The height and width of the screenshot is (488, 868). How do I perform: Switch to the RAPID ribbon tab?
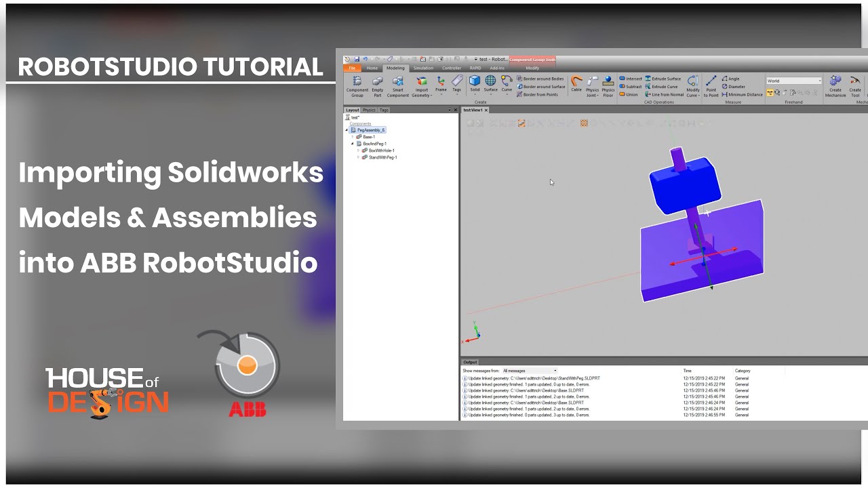tap(475, 68)
